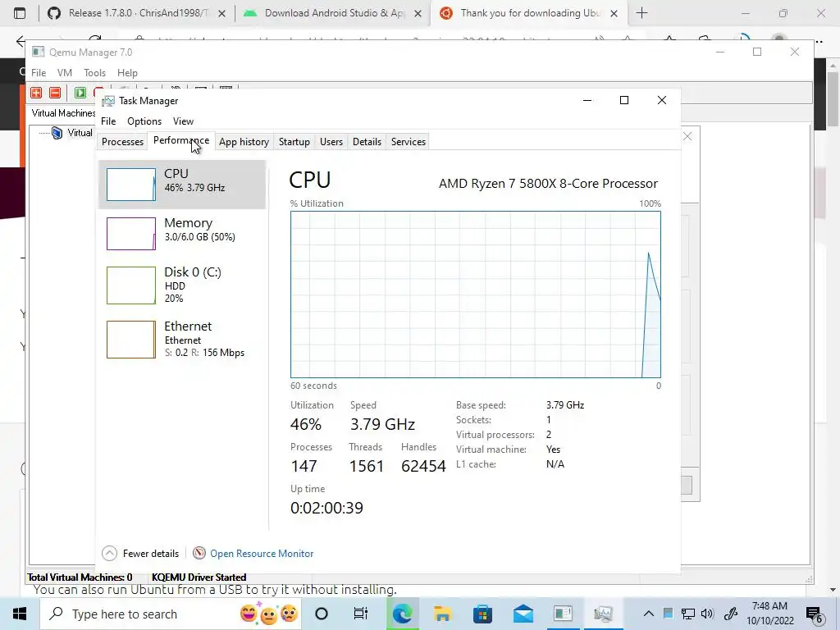The width and height of the screenshot is (840, 630).
Task: Click KQEMU Driver Started status text
Action: click(199, 577)
